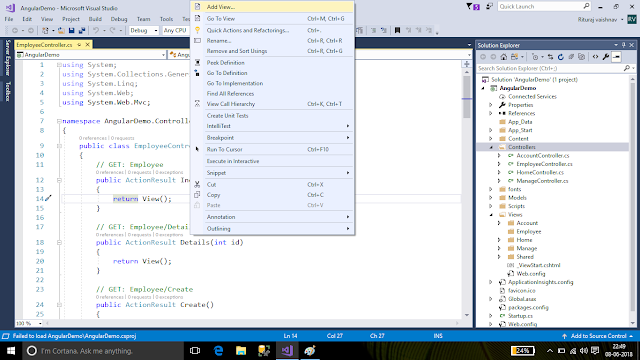Click the Quick Launch search field

(x=544, y=7)
